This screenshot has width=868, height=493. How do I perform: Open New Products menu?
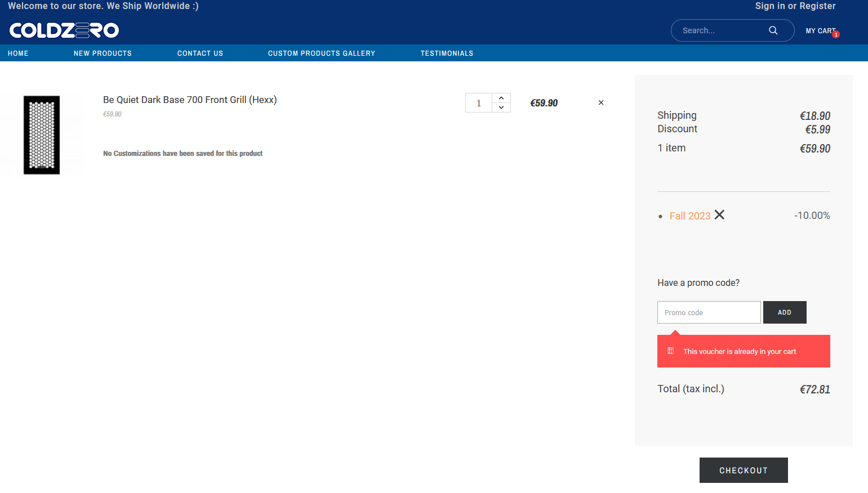(103, 53)
